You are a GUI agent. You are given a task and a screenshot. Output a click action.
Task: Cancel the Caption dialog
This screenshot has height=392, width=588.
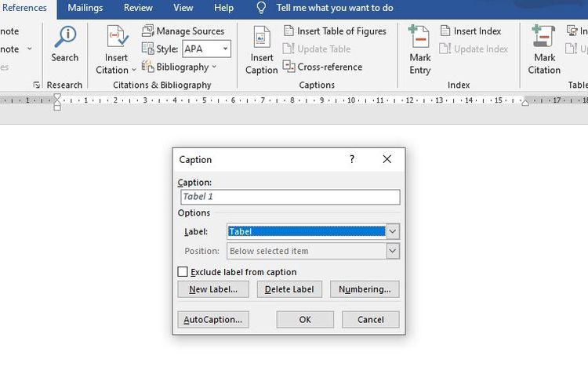pyautogui.click(x=371, y=320)
